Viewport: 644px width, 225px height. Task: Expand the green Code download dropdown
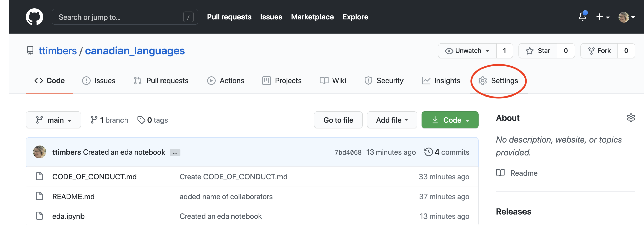pos(450,120)
